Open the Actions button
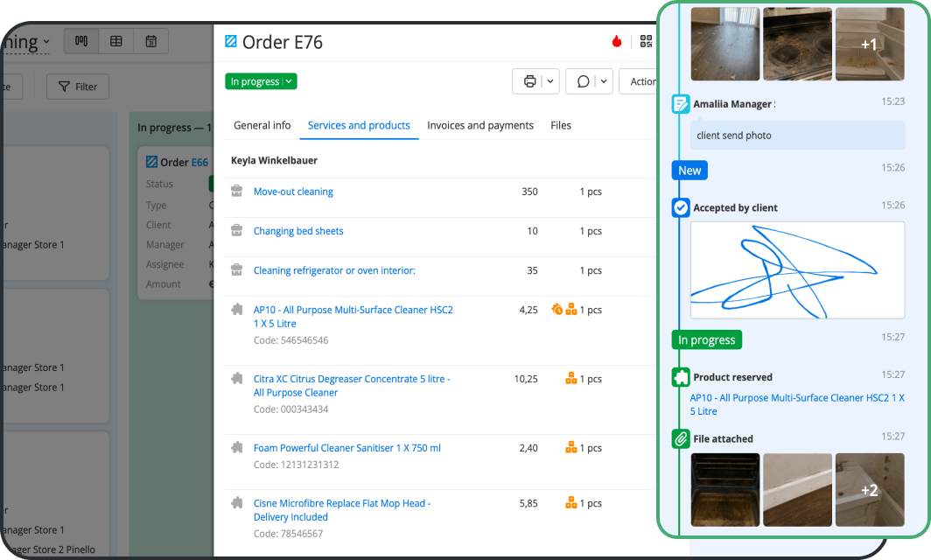The image size is (931, 560). [639, 81]
